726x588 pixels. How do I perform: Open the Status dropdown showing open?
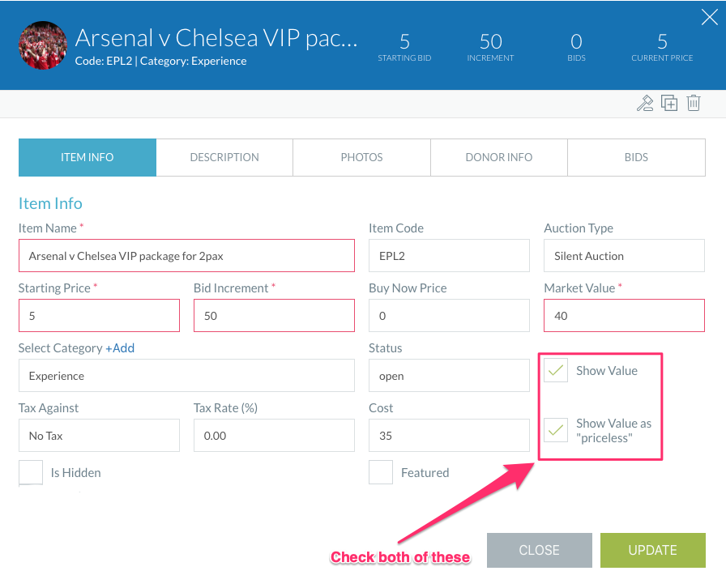(449, 376)
